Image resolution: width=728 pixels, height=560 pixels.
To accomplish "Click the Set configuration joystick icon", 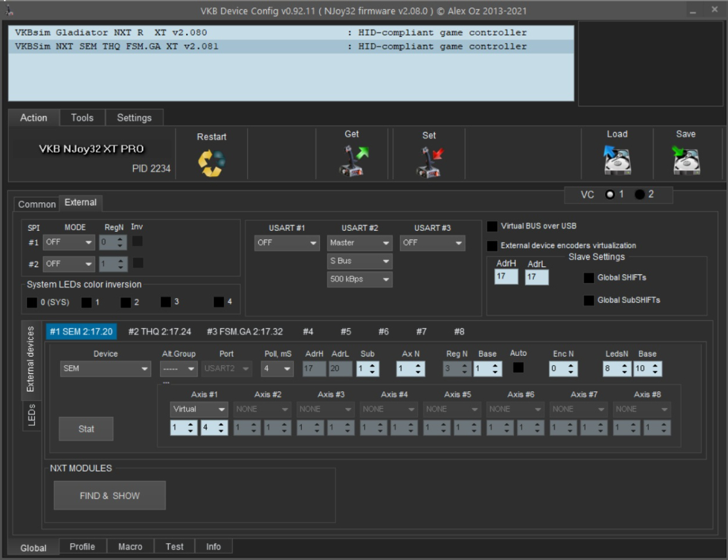I will (429, 162).
